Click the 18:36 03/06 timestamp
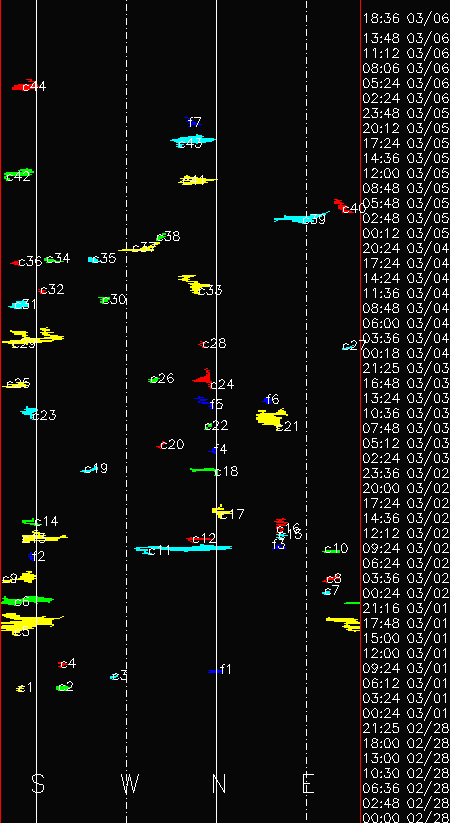Screen dimensions: 450x823 pos(406,18)
